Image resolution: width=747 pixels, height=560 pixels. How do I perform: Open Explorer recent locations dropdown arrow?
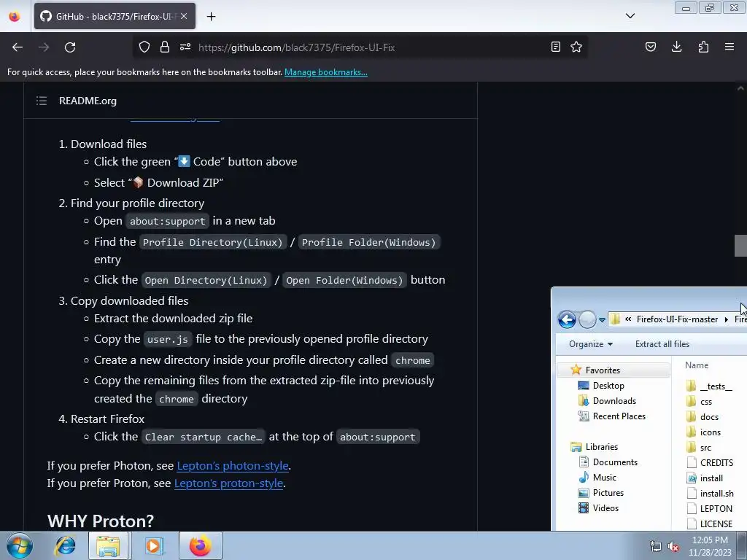(602, 320)
